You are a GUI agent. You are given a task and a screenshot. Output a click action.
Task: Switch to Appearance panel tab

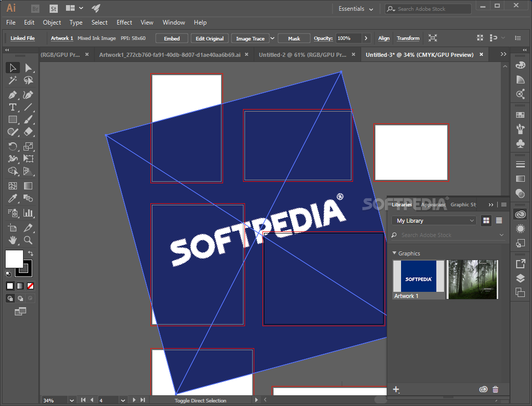point(433,205)
